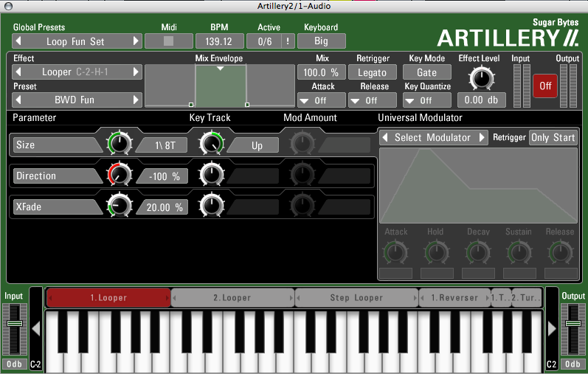Go to previous Global Preset with left arrow
588x374 pixels.
[x=18, y=41]
